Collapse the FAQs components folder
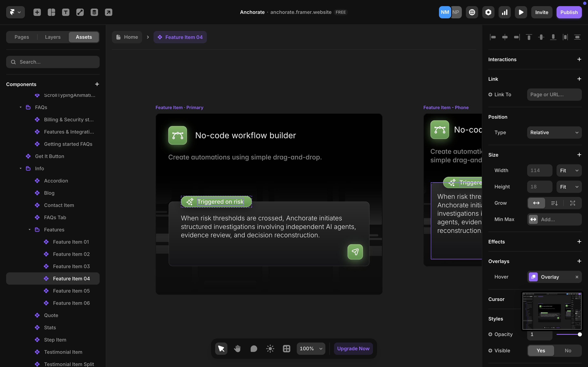This screenshot has width=588, height=367. [x=20, y=107]
